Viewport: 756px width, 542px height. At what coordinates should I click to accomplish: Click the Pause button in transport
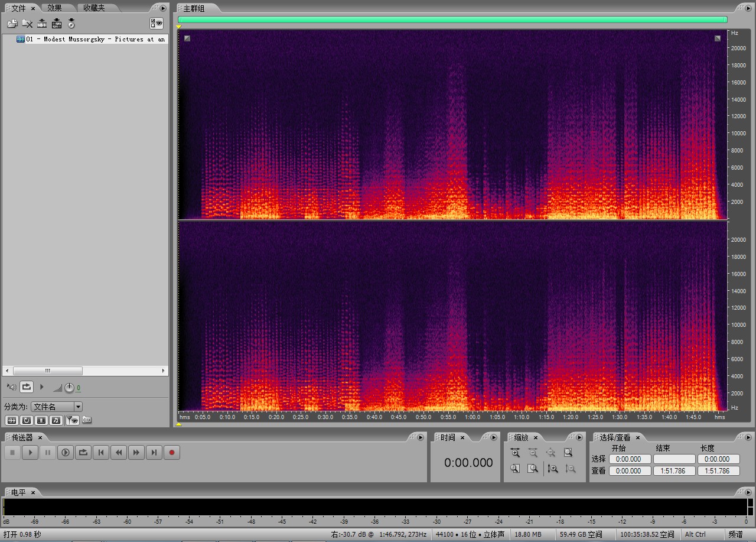48,453
